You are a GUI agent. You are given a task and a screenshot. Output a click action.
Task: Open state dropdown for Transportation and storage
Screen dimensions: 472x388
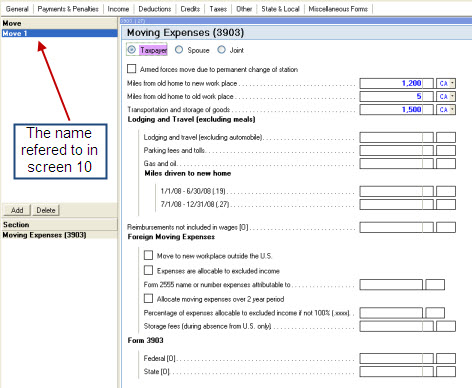[x=452, y=109]
